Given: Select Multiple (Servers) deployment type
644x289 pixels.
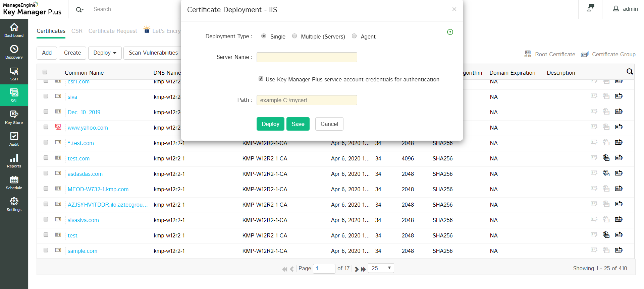Looking at the screenshot, I should tap(294, 36).
